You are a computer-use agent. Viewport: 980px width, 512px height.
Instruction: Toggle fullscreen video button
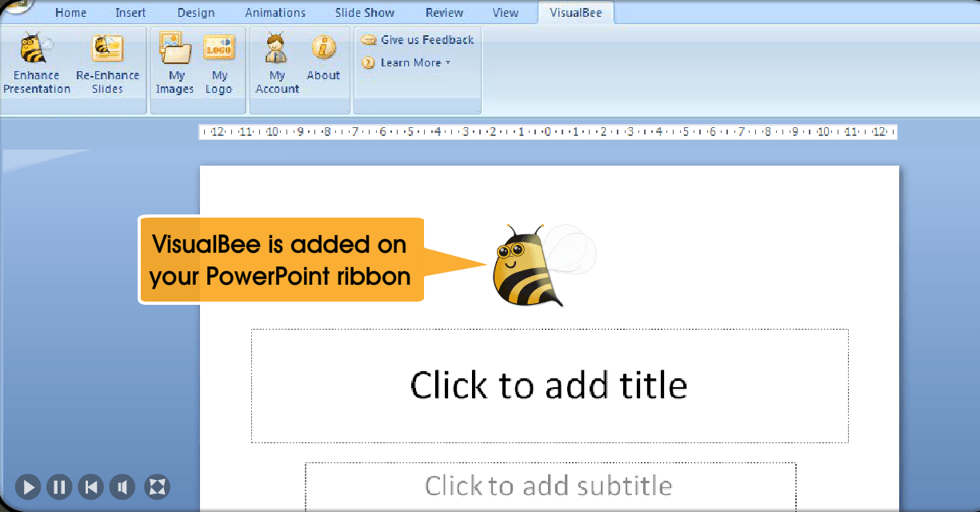(x=157, y=486)
